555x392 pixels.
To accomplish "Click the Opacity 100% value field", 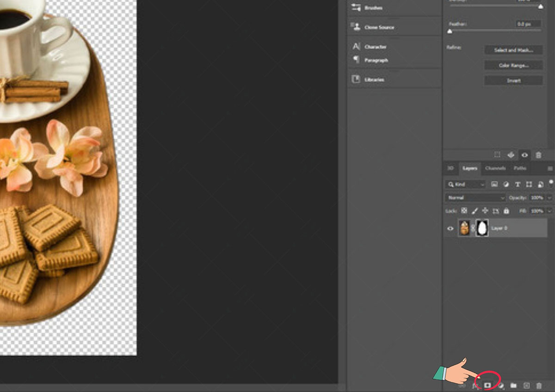I will click(537, 197).
